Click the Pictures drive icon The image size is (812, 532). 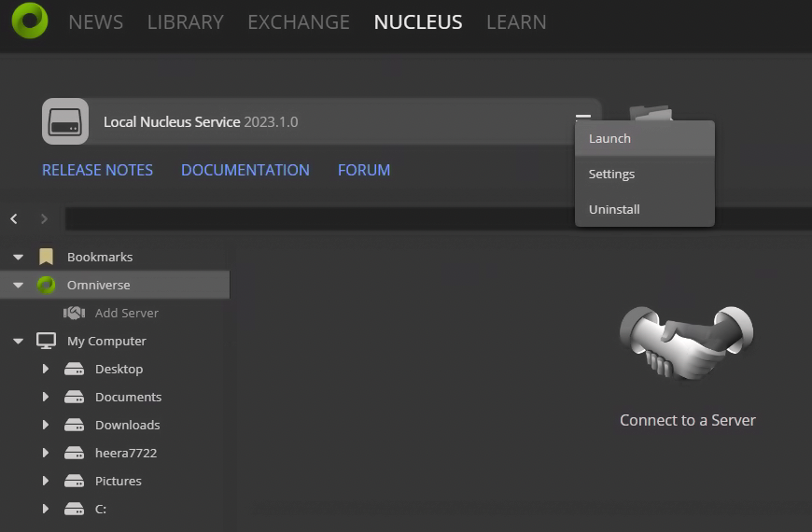[x=74, y=481]
